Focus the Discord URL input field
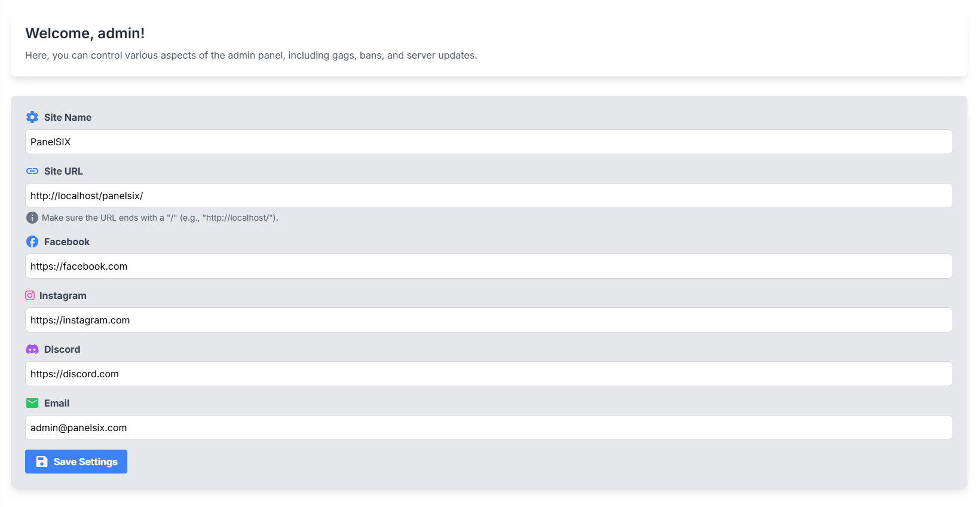The image size is (980, 507). (x=489, y=374)
